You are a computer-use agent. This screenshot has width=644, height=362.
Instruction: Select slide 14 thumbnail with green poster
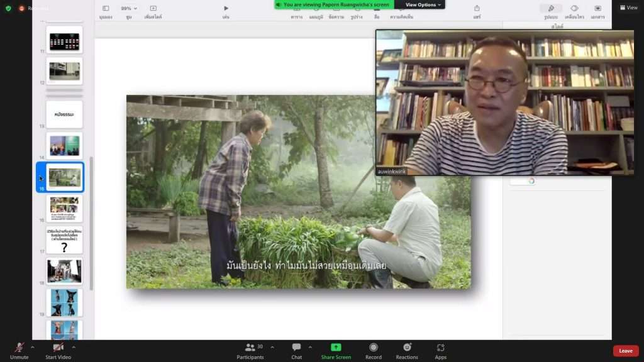(64, 146)
